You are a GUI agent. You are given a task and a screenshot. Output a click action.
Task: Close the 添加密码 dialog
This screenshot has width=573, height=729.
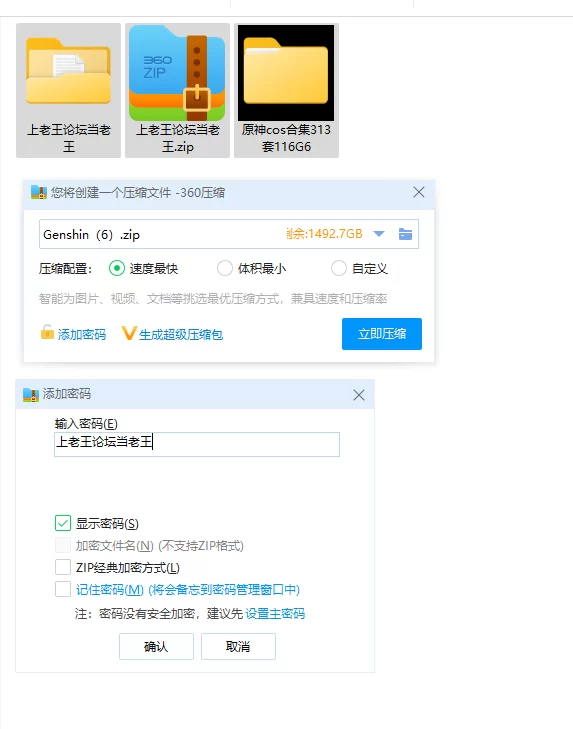[x=359, y=395]
